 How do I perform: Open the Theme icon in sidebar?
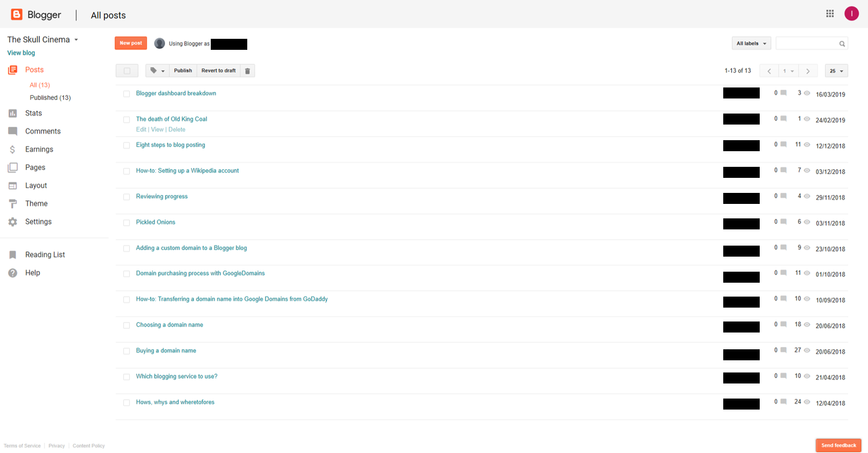(13, 203)
